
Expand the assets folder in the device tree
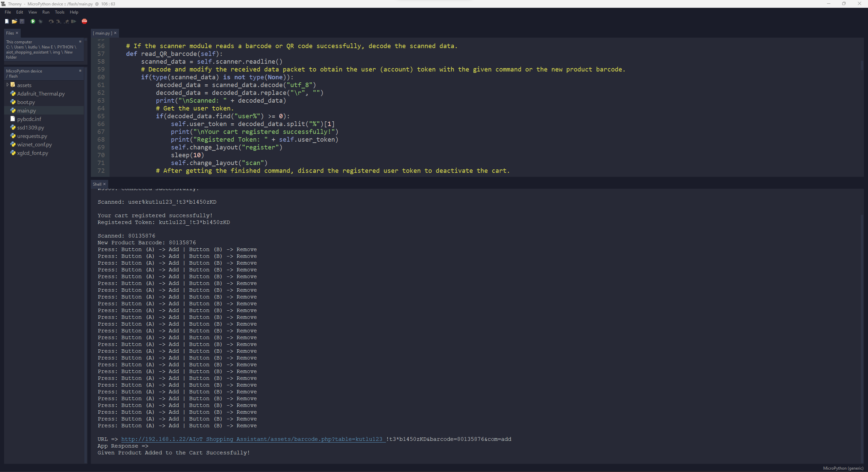coord(7,85)
